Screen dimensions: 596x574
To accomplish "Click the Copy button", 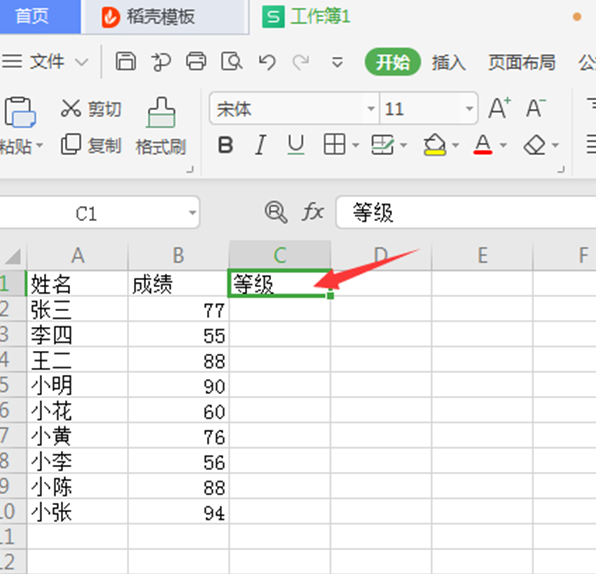I will click(92, 145).
